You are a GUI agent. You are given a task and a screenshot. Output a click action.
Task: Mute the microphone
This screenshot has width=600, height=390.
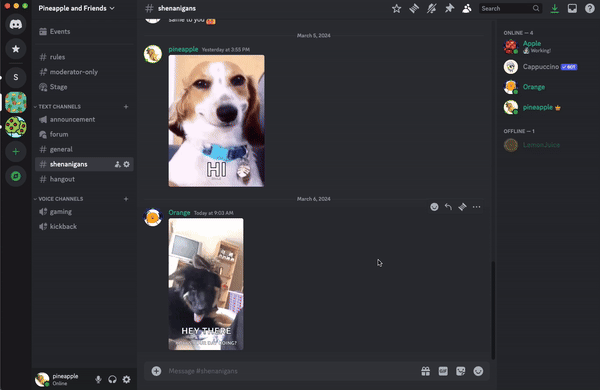[98, 379]
